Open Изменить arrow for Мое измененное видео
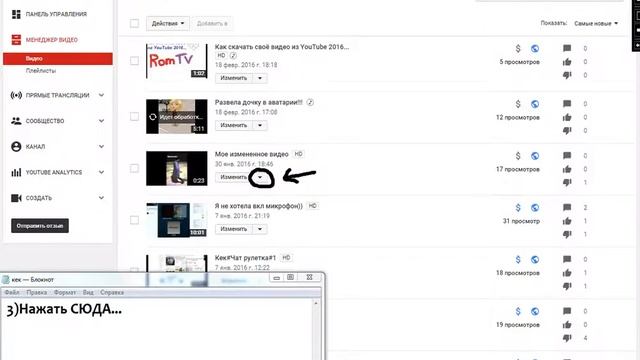This screenshot has width=640, height=360. pos(260,177)
